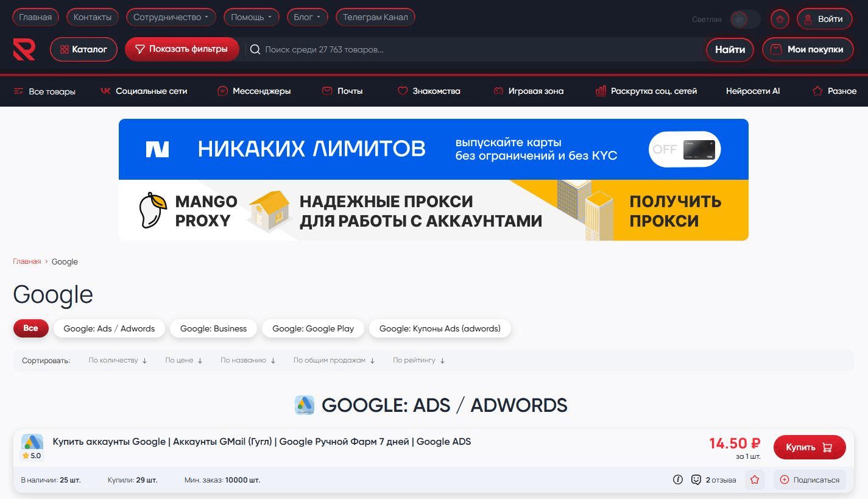This screenshot has height=499, width=868.
Task: Open the Каталог button
Action: click(x=83, y=49)
